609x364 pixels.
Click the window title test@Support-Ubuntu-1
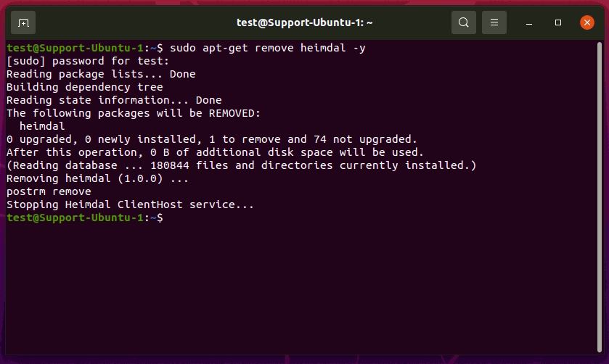pos(305,22)
